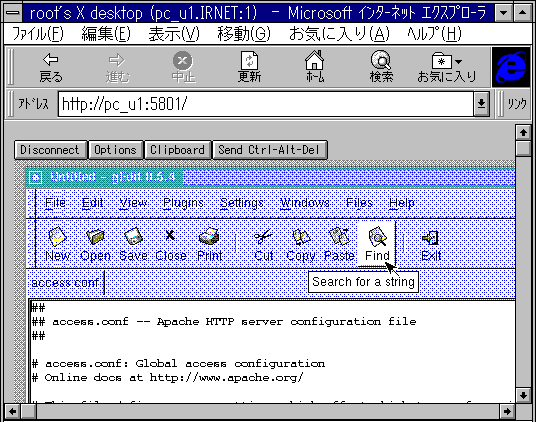Select the access.conf document tab

click(65, 283)
